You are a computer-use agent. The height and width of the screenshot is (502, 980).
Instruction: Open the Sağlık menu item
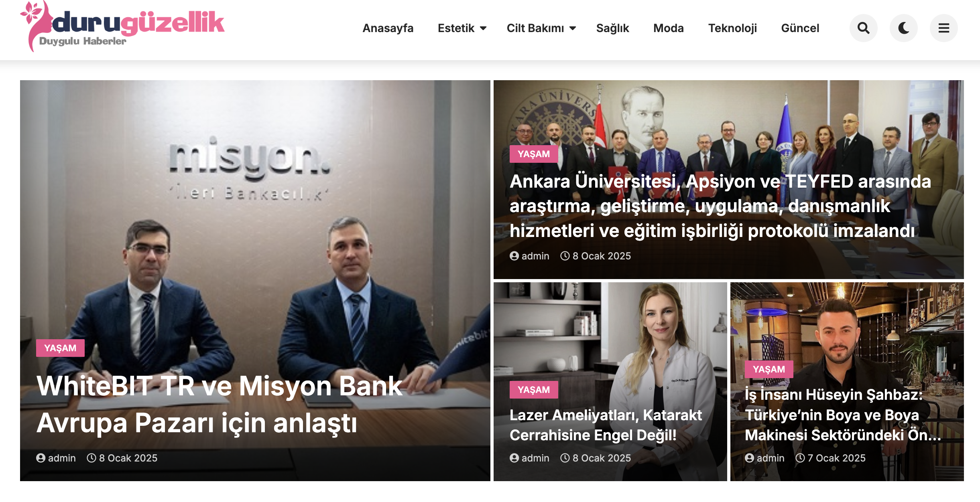612,28
